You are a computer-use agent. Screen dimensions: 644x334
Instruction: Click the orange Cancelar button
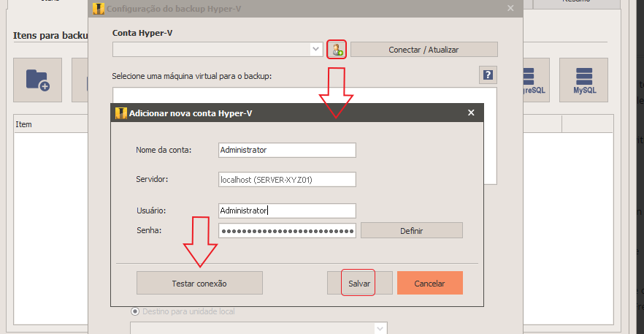429,283
